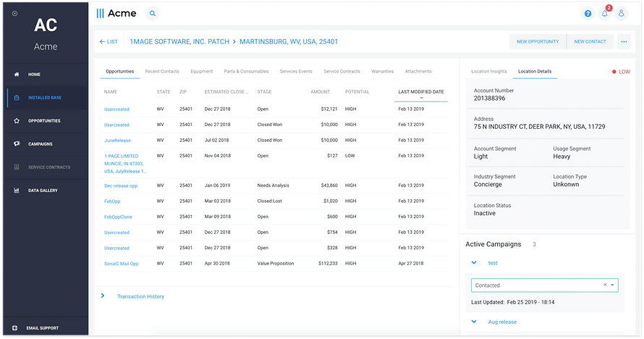
Task: Open the more options ellipsis button
Action: (x=624, y=41)
